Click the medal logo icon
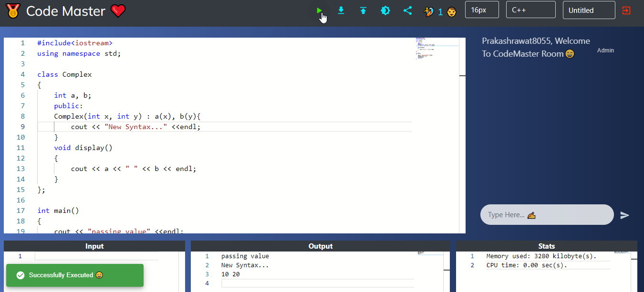Image resolution: width=644 pixels, height=292 pixels. 13,10
